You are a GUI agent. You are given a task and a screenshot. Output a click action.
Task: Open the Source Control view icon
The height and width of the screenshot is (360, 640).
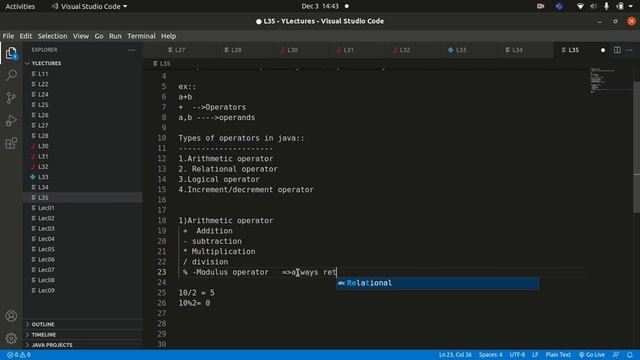(x=11, y=98)
